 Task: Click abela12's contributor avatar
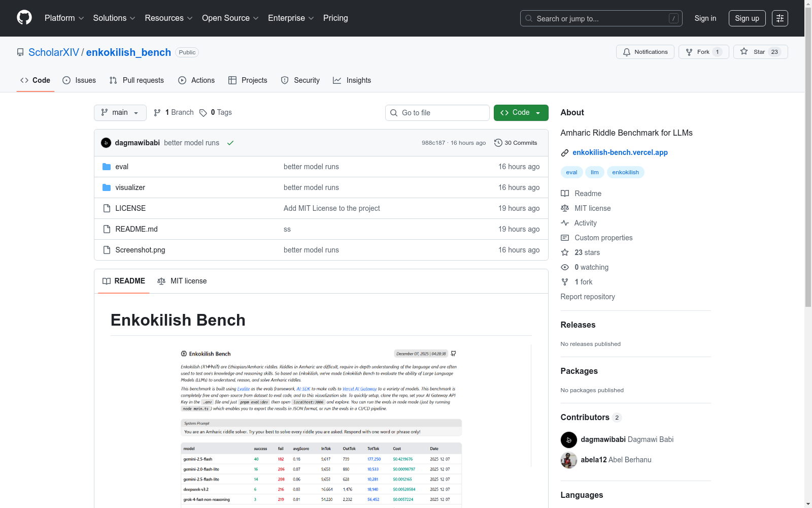click(569, 460)
